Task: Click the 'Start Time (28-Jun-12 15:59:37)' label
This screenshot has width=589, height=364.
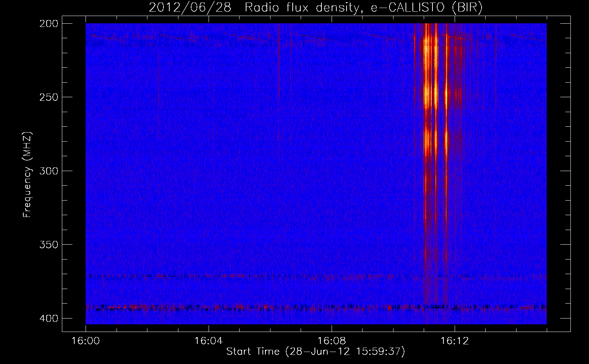Action: pos(316,352)
